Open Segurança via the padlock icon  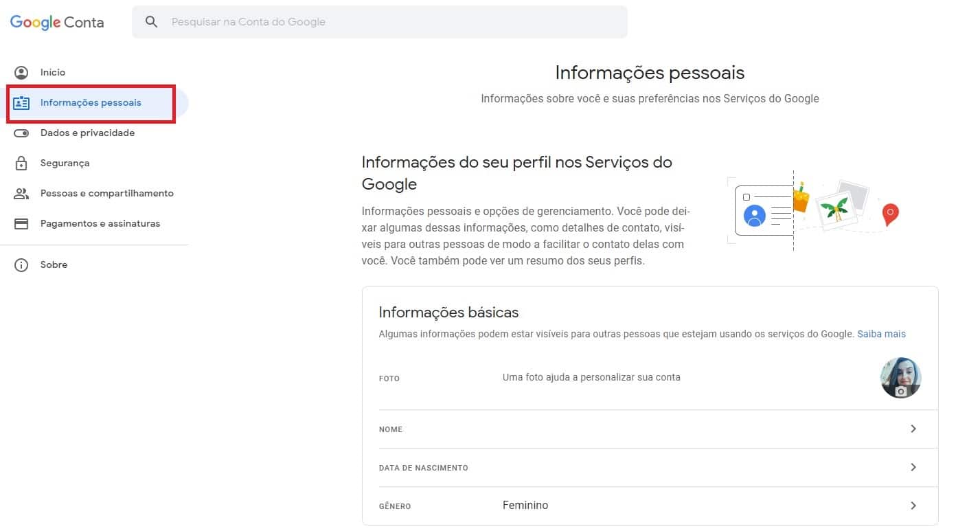pos(21,163)
